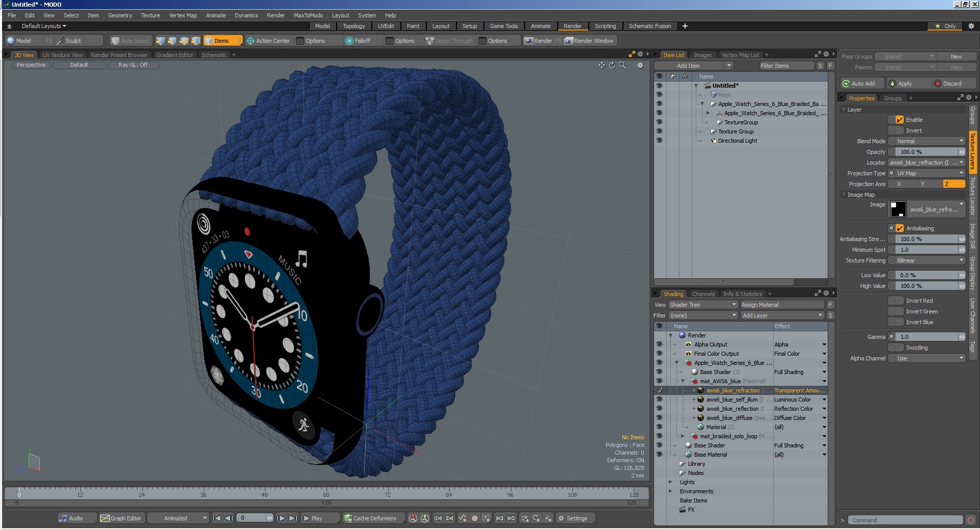
Task: Click the viewport pan arrows icon
Action: [x=602, y=65]
